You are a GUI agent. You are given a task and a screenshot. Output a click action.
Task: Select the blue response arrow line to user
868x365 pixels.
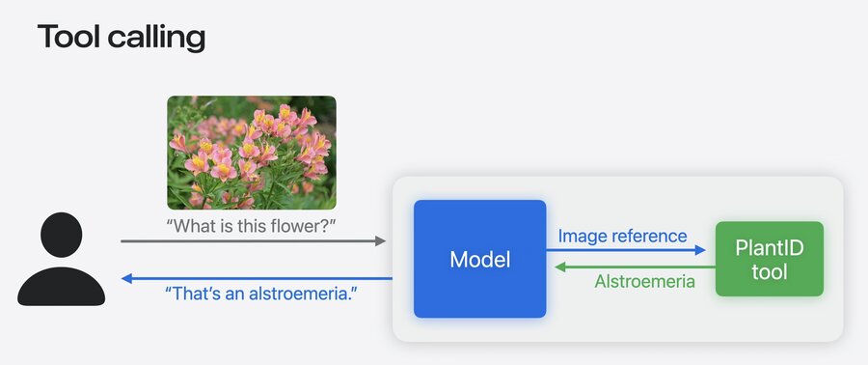coord(261,278)
